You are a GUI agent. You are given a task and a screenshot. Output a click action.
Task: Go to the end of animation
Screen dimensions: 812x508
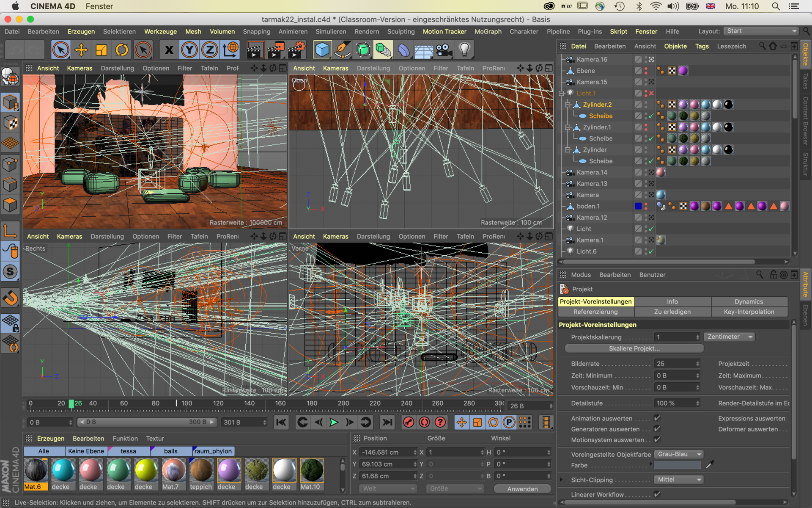coord(387,422)
